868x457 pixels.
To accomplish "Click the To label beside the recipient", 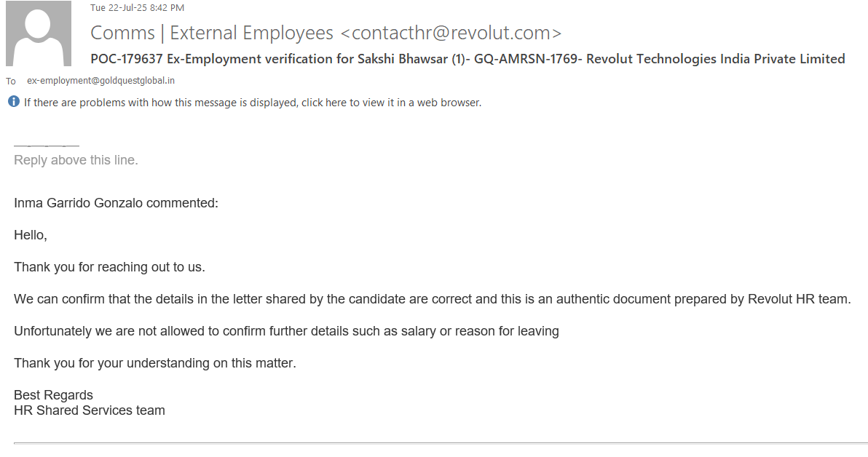I will pos(11,82).
